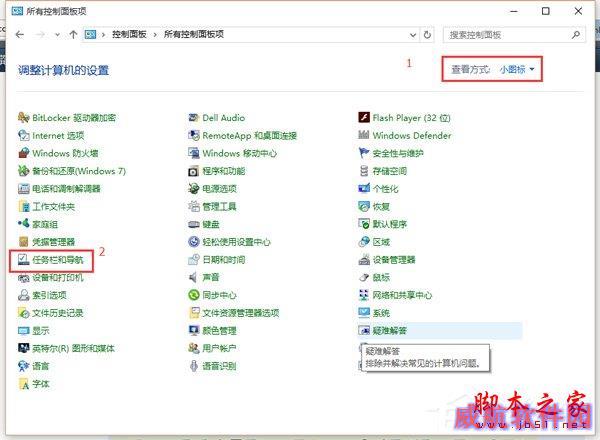Viewport: 600px width, 440px height.
Task: Open Windows Defender icon
Action: pos(364,135)
